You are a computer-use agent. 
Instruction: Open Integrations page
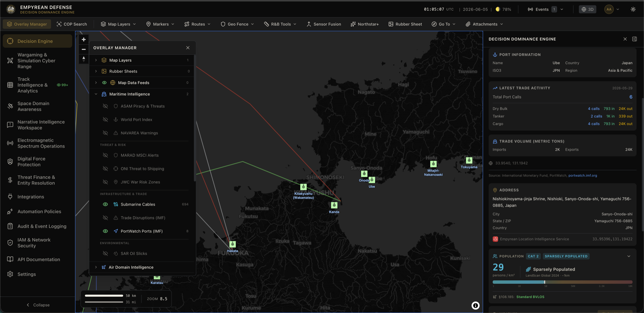pos(37,197)
